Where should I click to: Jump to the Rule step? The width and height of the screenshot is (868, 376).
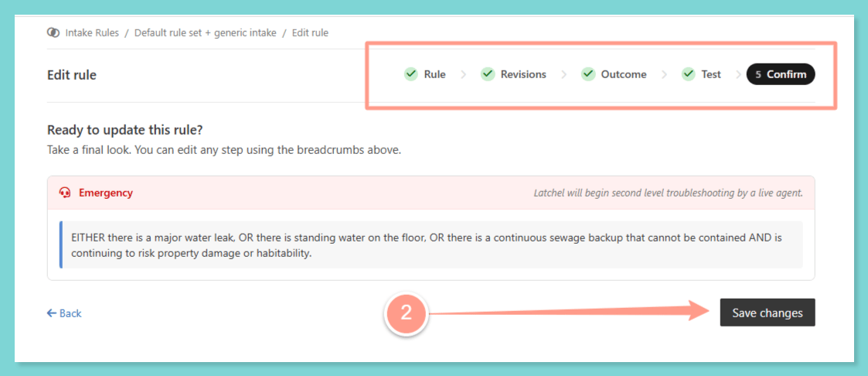424,74
